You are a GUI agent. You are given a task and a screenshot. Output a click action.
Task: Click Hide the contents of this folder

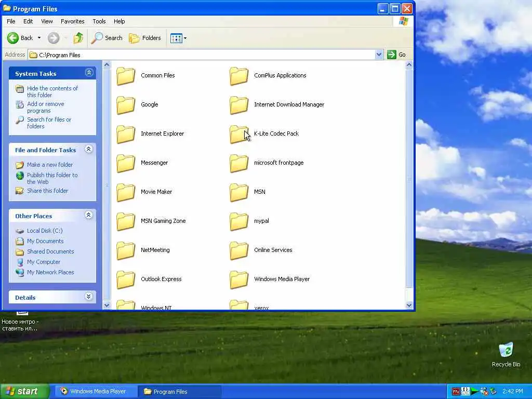coord(52,91)
